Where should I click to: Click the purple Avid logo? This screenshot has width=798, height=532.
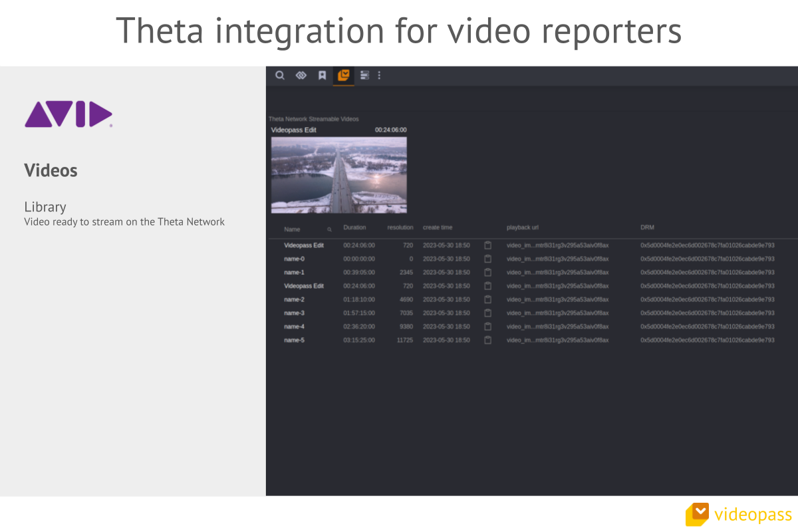tap(68, 114)
